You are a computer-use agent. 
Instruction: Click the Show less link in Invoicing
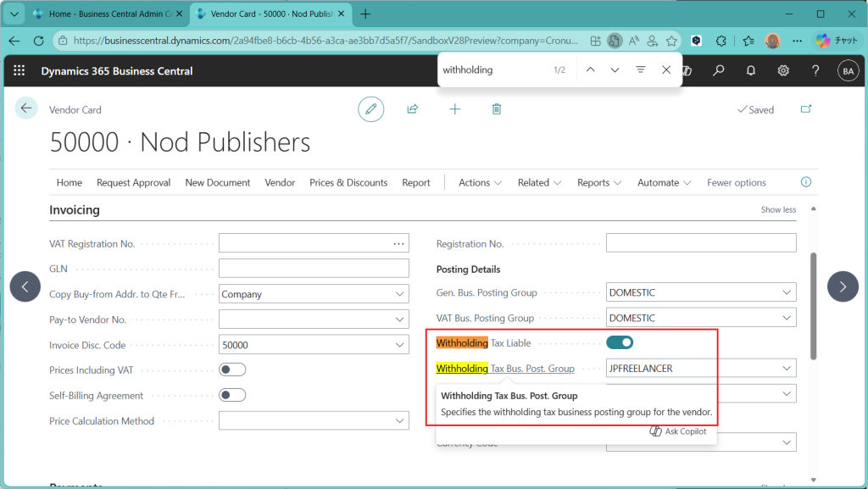(778, 209)
